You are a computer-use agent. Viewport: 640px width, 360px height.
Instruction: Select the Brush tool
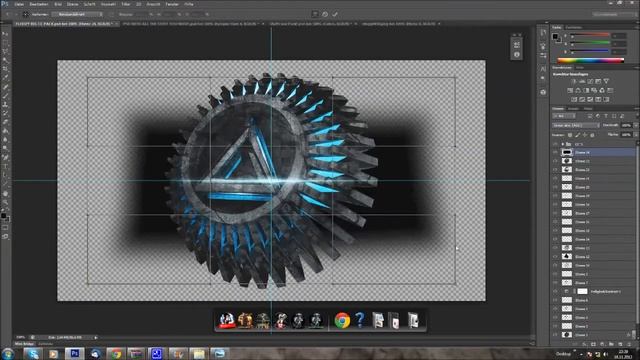point(5,96)
